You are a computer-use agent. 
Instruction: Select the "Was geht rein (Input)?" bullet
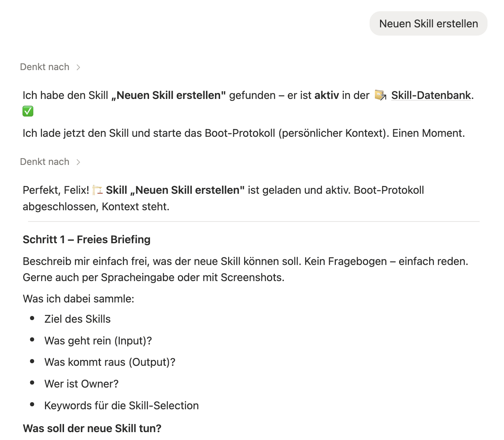pos(98,341)
